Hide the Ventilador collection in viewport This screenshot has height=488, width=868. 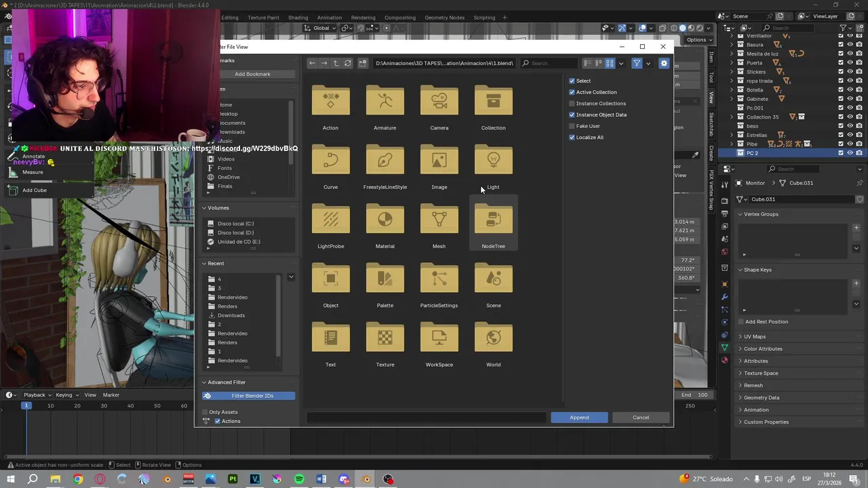coord(850,35)
